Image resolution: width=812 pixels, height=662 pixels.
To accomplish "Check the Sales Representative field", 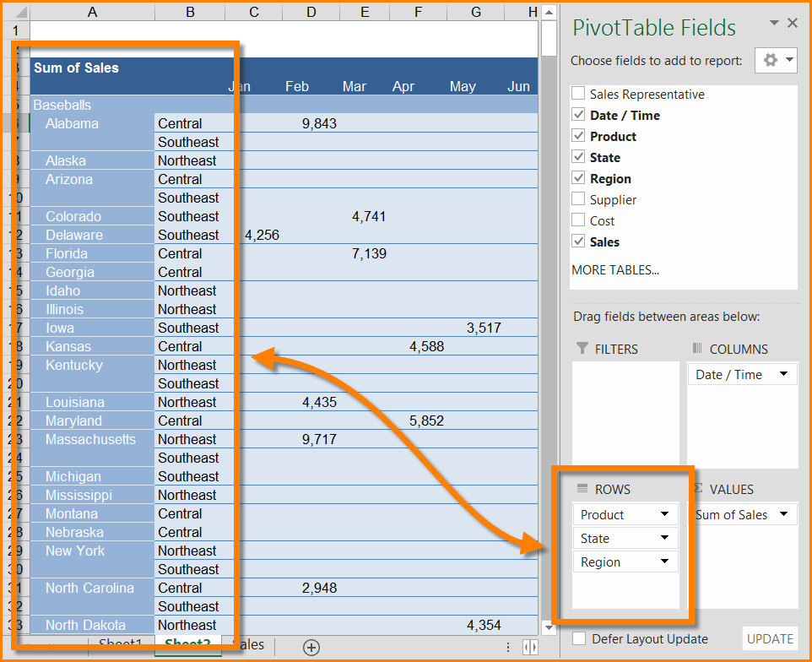I will pos(578,94).
